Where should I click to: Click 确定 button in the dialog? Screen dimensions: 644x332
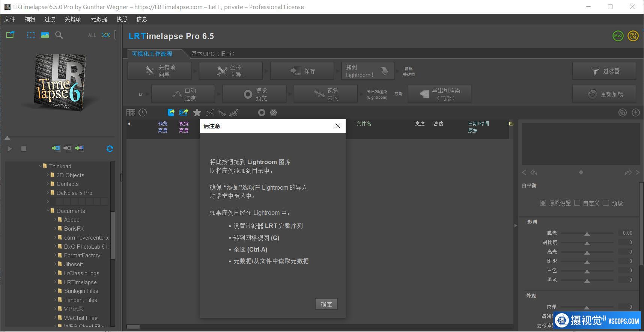(x=326, y=304)
